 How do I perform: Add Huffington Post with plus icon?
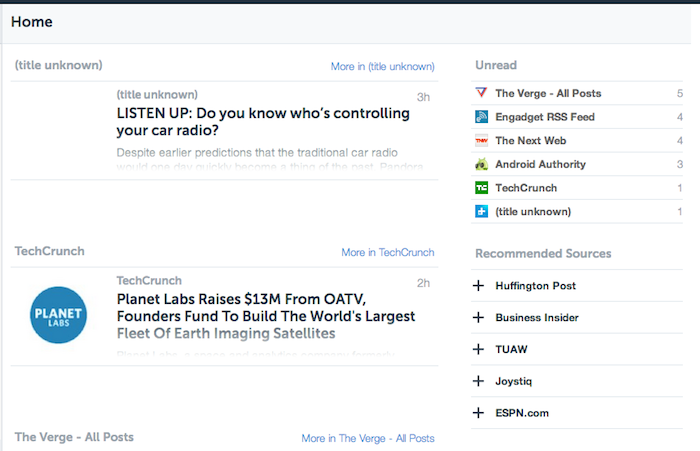tap(479, 286)
